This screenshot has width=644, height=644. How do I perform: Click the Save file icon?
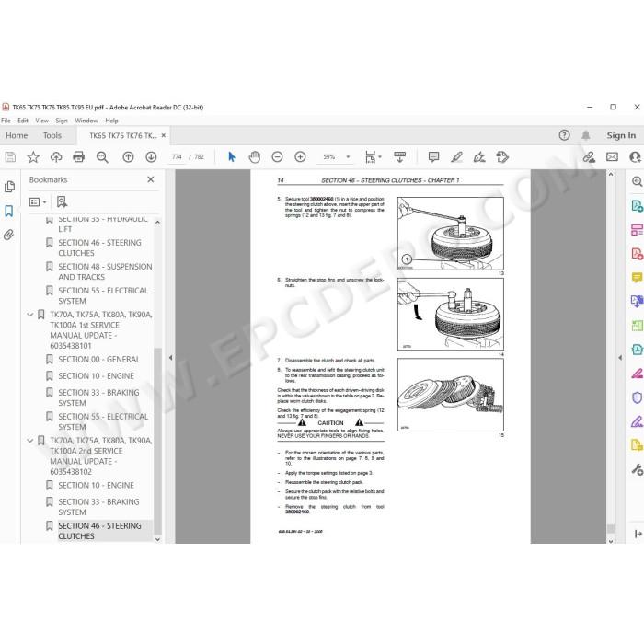(x=10, y=157)
